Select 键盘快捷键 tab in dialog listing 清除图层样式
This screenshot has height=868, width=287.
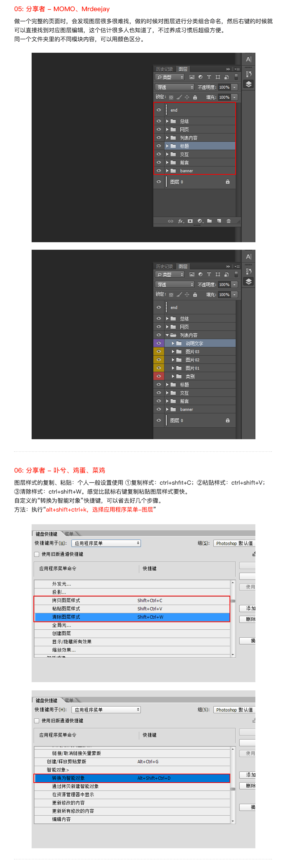pos(47,534)
